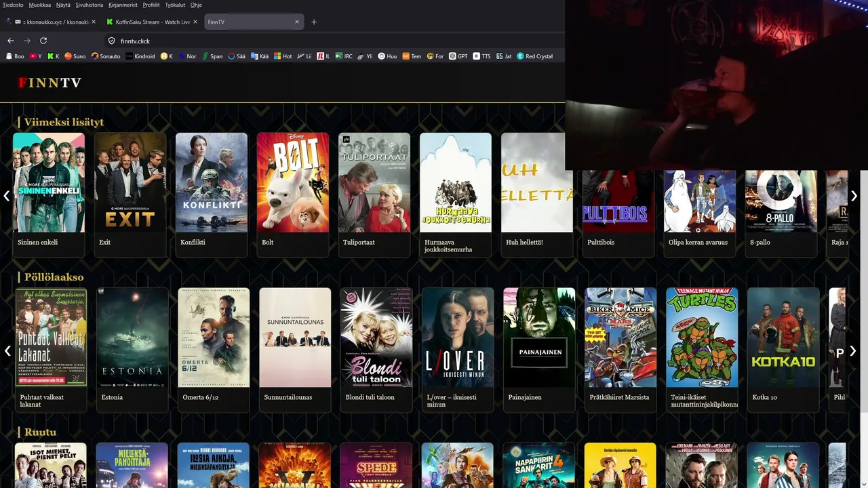
Task: Open the Tiedosto menu
Action: (13, 5)
